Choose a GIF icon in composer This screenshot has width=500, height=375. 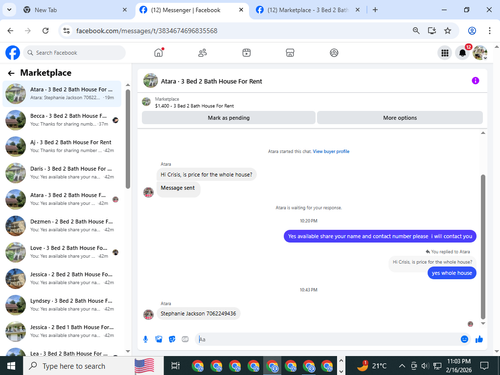click(185, 339)
